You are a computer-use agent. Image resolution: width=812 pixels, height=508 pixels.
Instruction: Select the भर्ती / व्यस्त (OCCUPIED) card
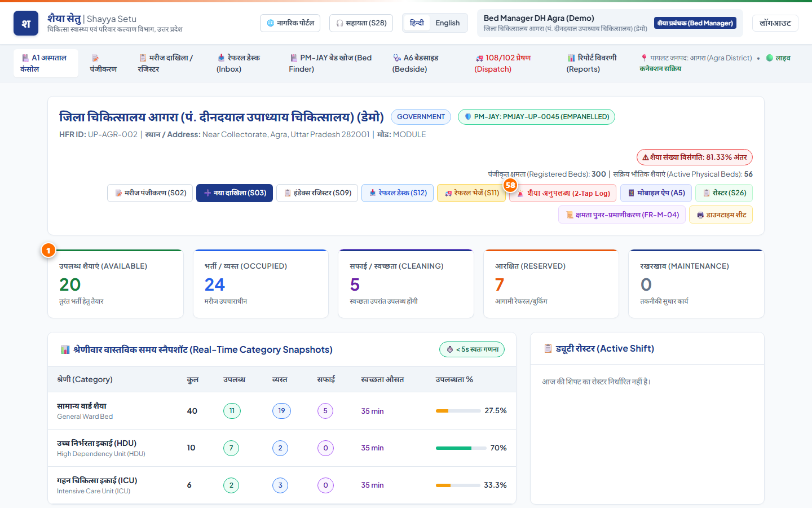click(261, 284)
